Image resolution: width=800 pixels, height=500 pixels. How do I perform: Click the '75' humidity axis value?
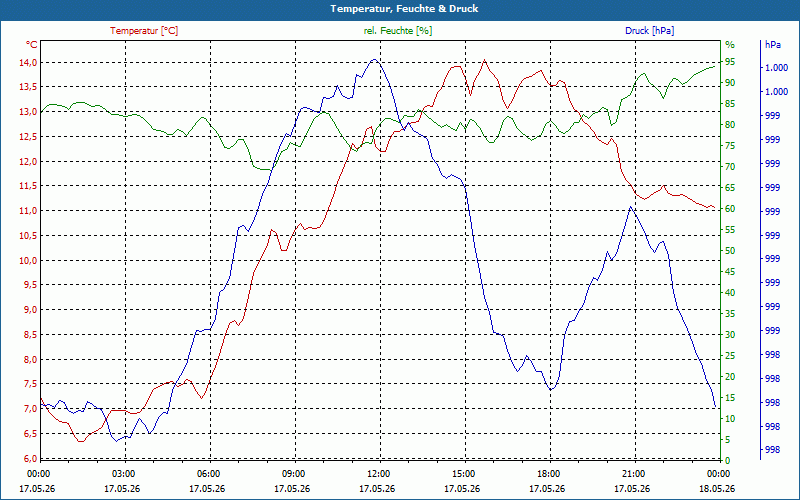pos(730,146)
